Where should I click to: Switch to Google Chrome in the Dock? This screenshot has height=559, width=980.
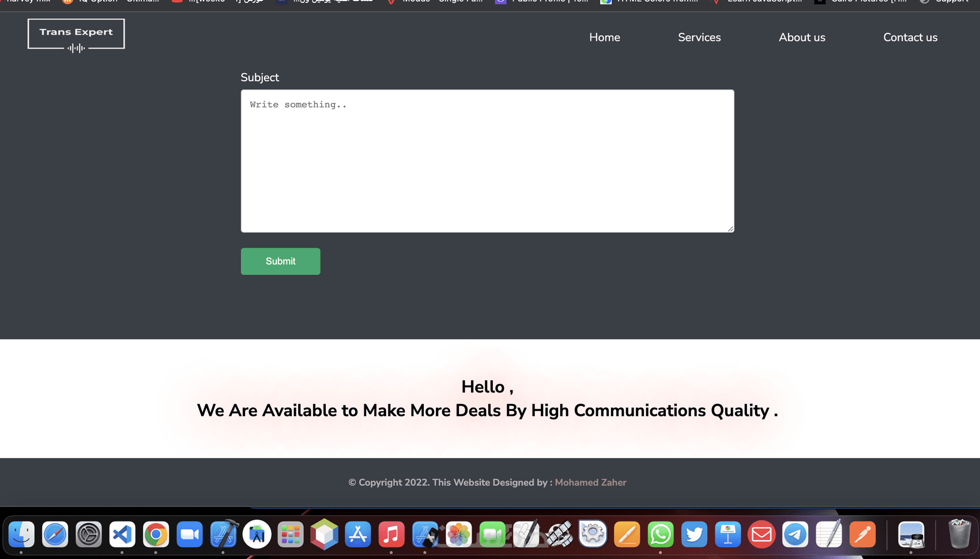pos(156,534)
